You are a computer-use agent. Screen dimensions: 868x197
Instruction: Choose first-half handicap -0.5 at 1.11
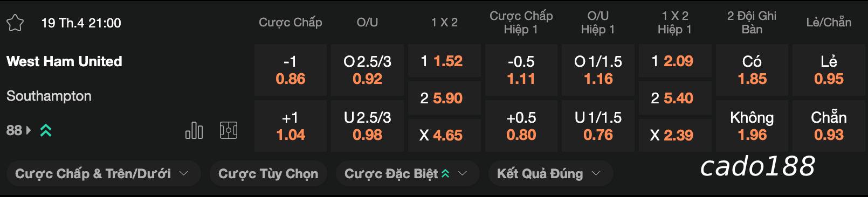pyautogui.click(x=521, y=71)
